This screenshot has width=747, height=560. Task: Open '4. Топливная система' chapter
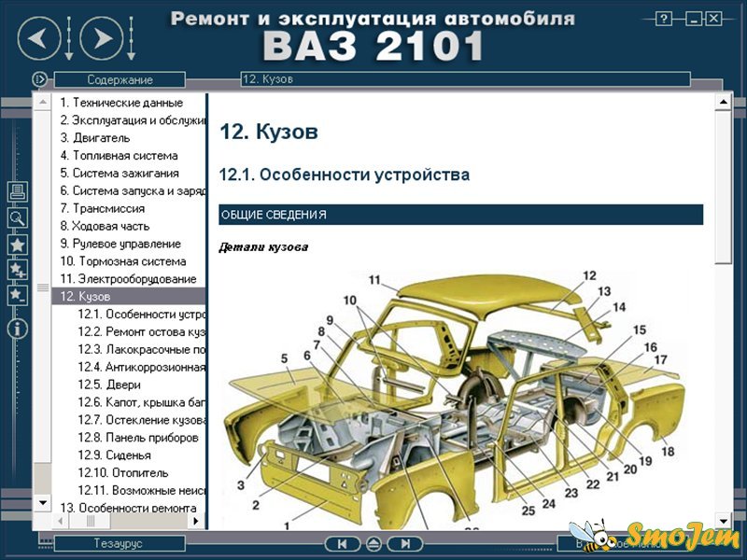120,156
